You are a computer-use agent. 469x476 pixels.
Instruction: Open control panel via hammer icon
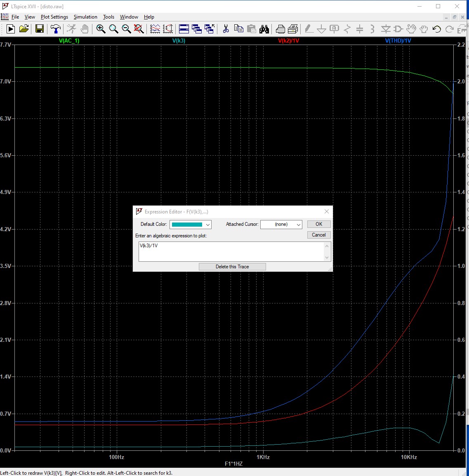56,29
